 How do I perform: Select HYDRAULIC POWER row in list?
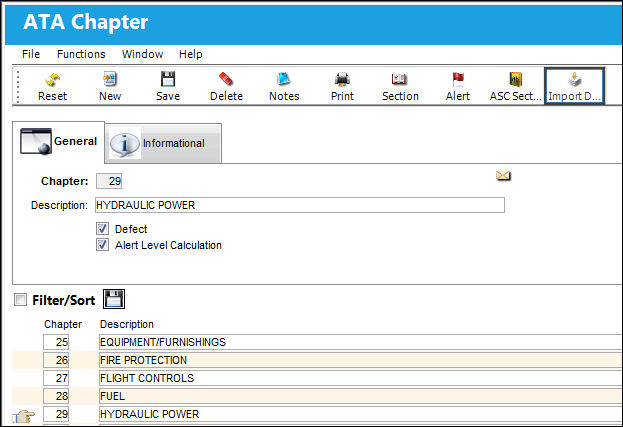[361, 414]
